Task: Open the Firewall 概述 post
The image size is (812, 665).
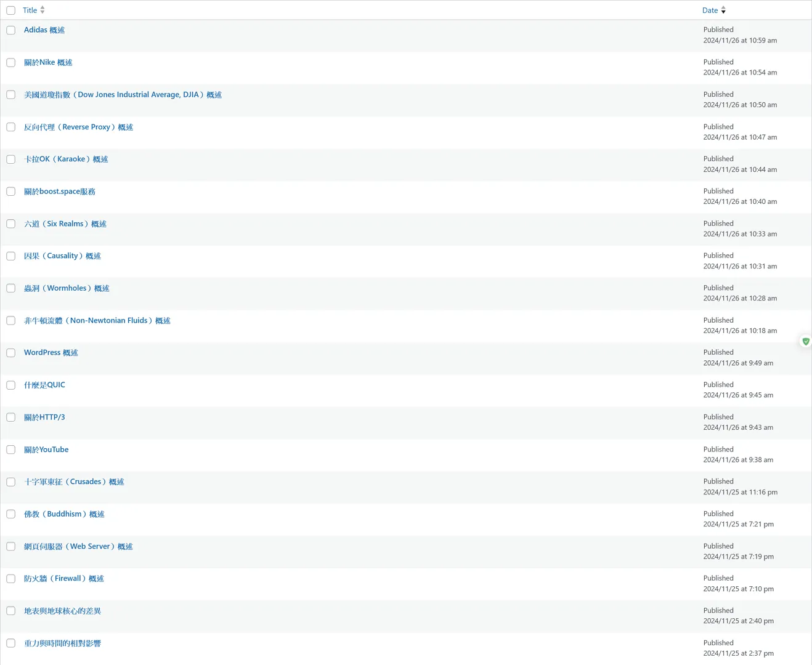Action: point(63,579)
